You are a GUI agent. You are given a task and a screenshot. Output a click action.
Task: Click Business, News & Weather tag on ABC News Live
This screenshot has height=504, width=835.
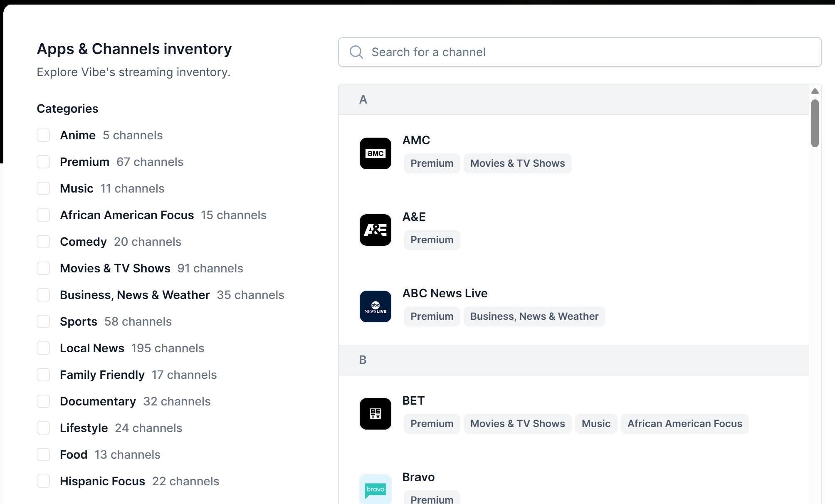point(534,316)
